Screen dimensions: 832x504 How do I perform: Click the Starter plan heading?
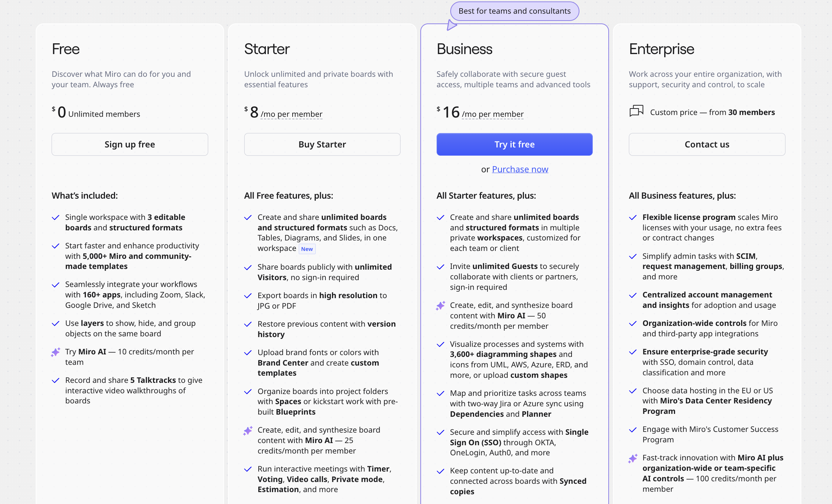click(267, 49)
